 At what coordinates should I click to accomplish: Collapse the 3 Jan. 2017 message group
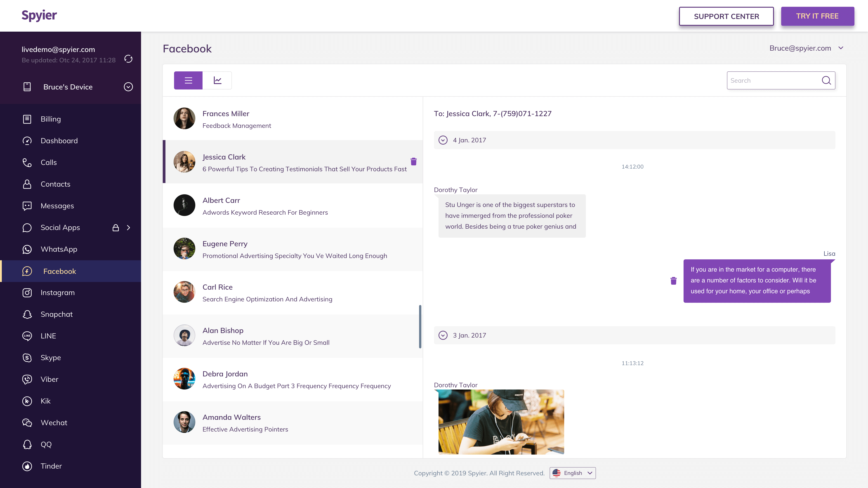click(x=443, y=335)
